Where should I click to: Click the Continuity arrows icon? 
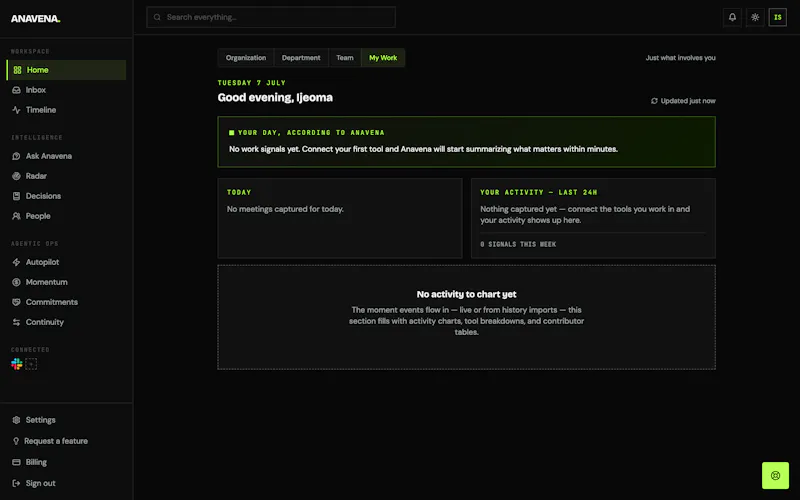16,322
